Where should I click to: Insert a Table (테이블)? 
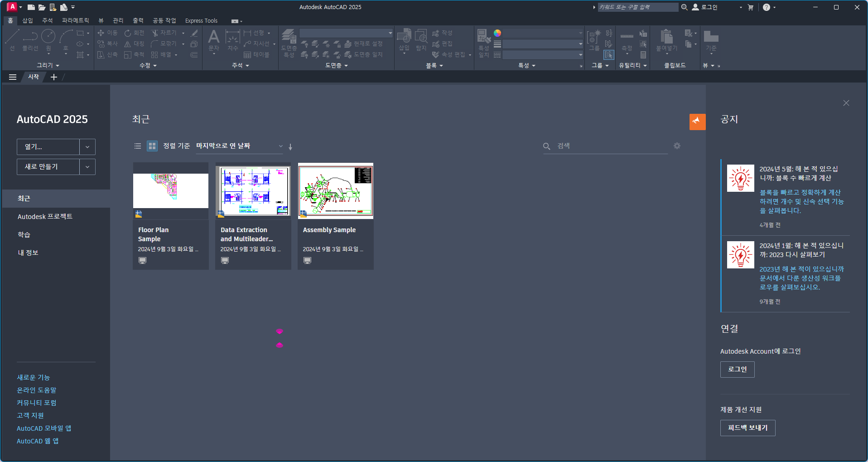coord(256,54)
